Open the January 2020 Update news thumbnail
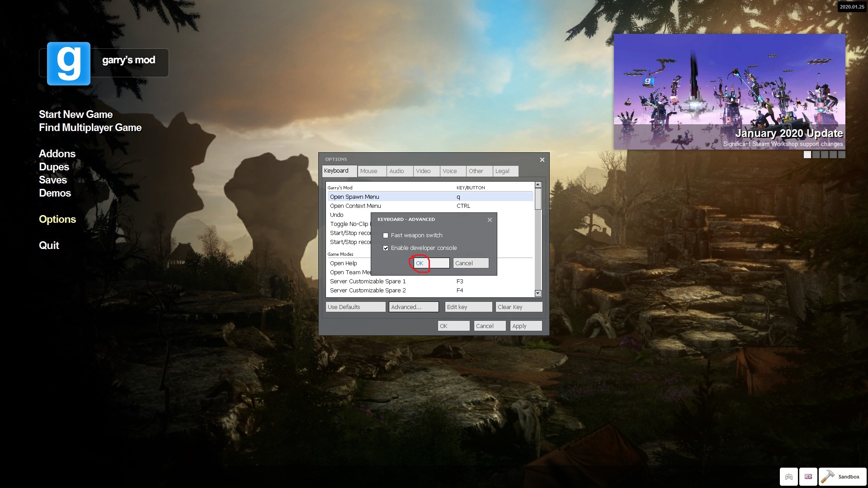The height and width of the screenshot is (488, 868). (x=729, y=92)
